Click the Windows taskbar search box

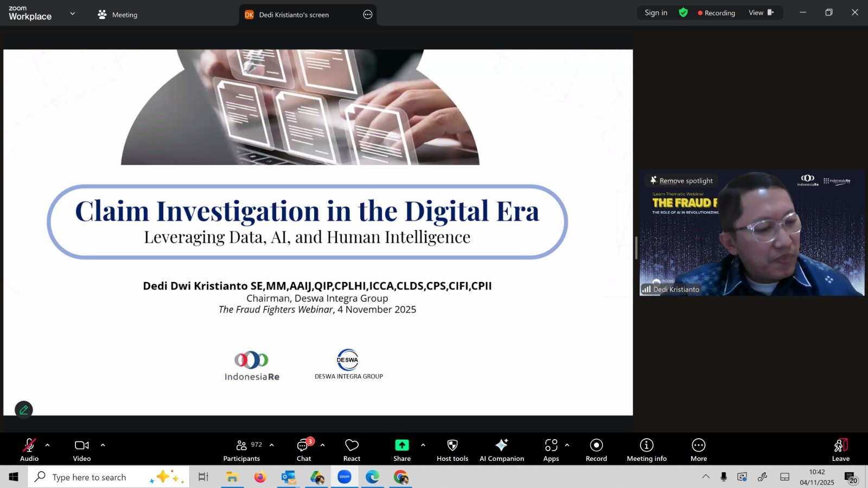[90, 477]
